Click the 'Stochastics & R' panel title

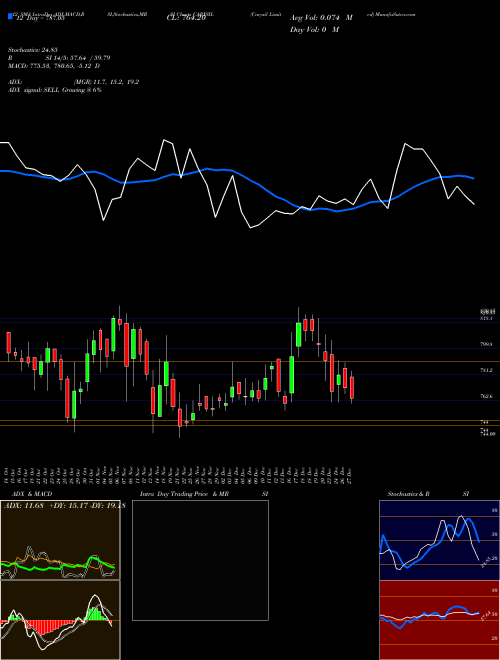408,494
